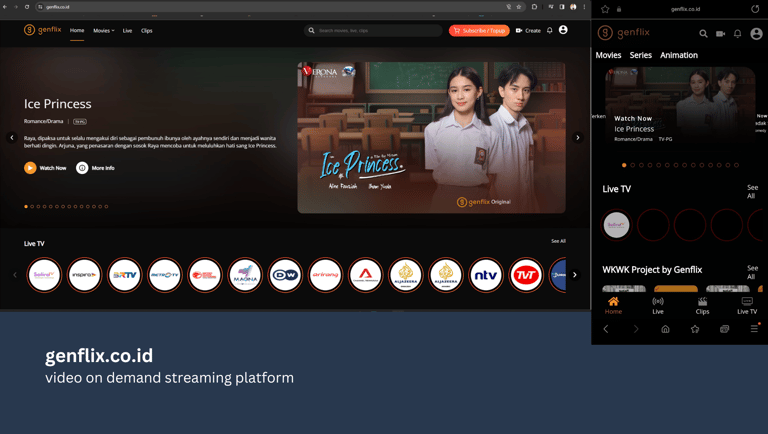Open the DW channel
The image size is (768, 434).
point(285,275)
